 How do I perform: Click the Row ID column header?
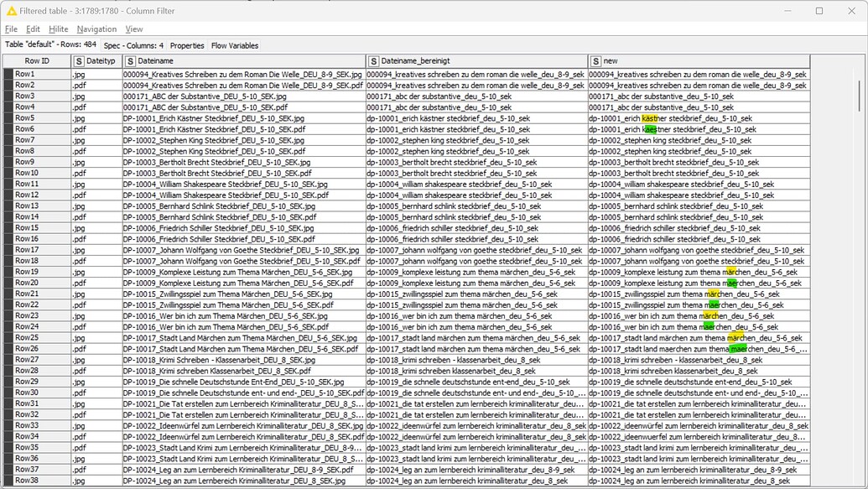click(x=38, y=60)
